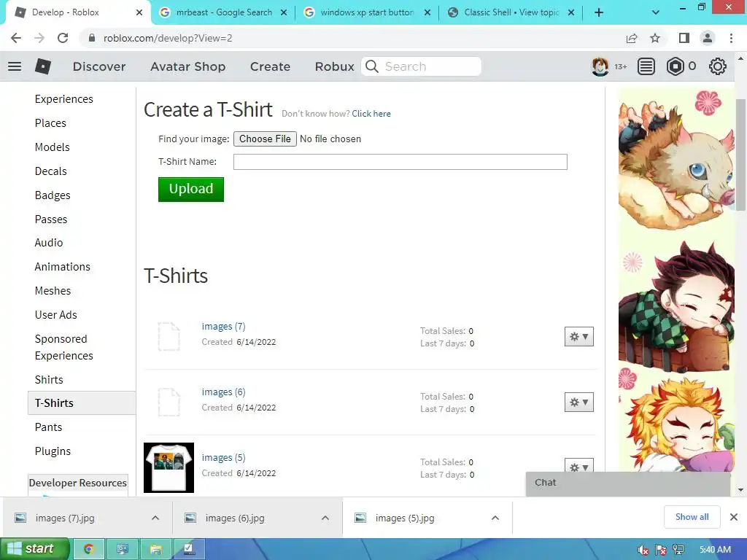
Task: Click the network tray icon
Action: (678, 550)
